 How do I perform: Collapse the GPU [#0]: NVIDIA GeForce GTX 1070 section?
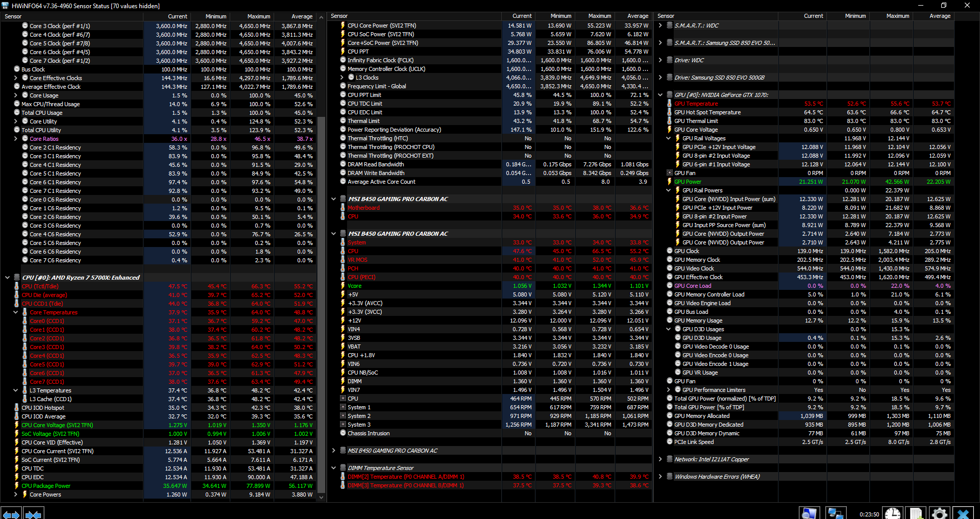[660, 95]
